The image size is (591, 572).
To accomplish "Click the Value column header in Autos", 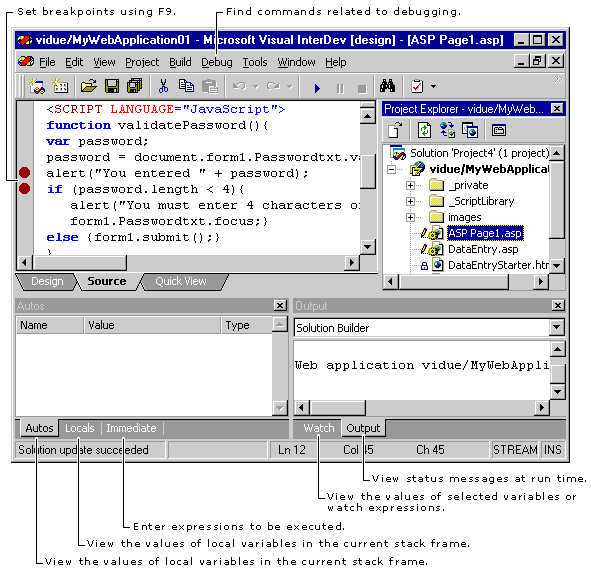I will (x=152, y=325).
